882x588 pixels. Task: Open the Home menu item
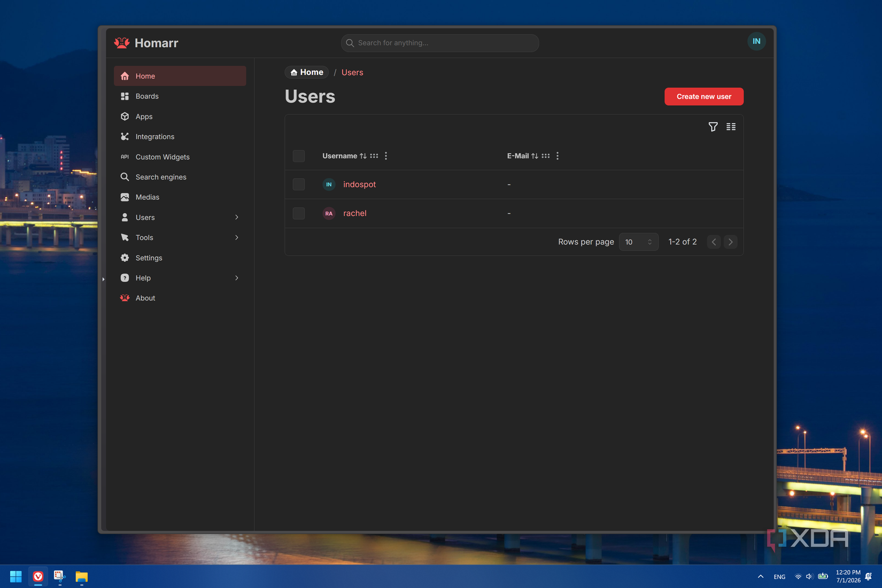(180, 76)
